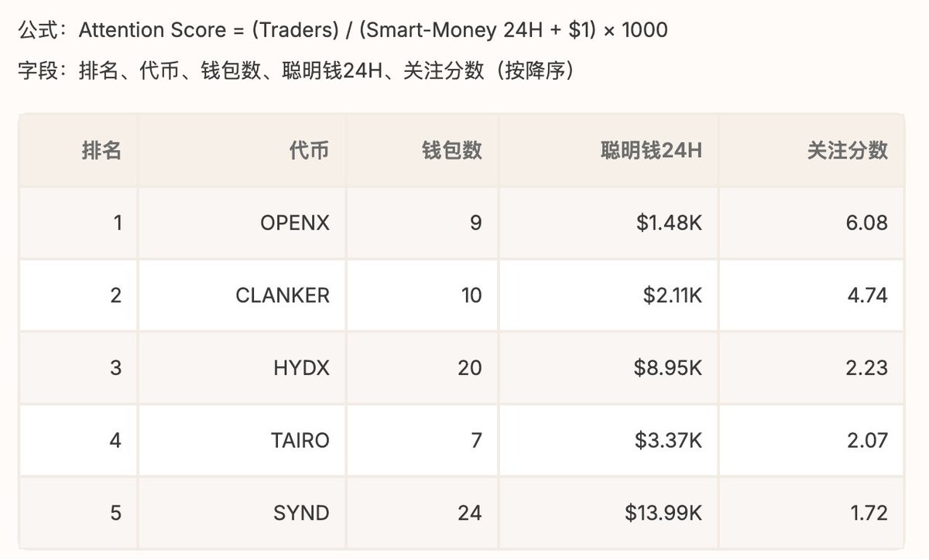Click the $8.95K smart-money value
The height and width of the screenshot is (560, 929).
667,368
